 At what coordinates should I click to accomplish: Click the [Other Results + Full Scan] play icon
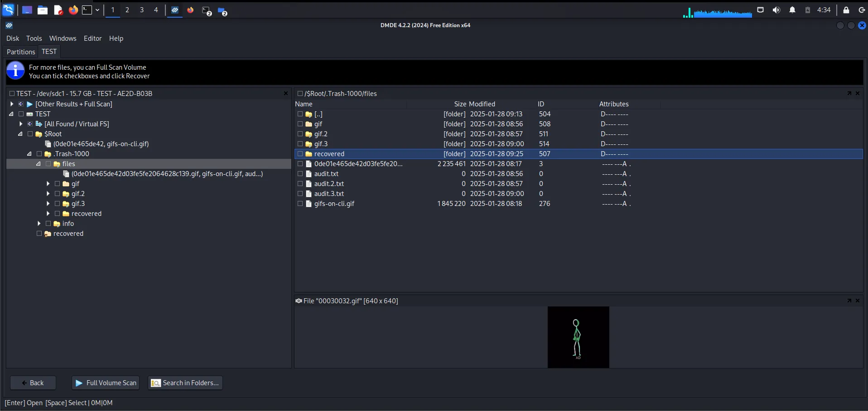click(x=30, y=104)
